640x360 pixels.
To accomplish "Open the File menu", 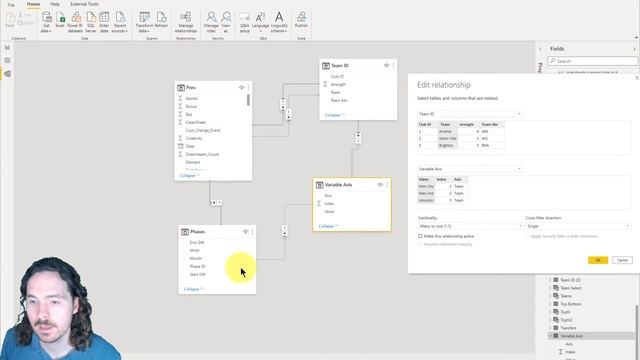I will 11,4.
